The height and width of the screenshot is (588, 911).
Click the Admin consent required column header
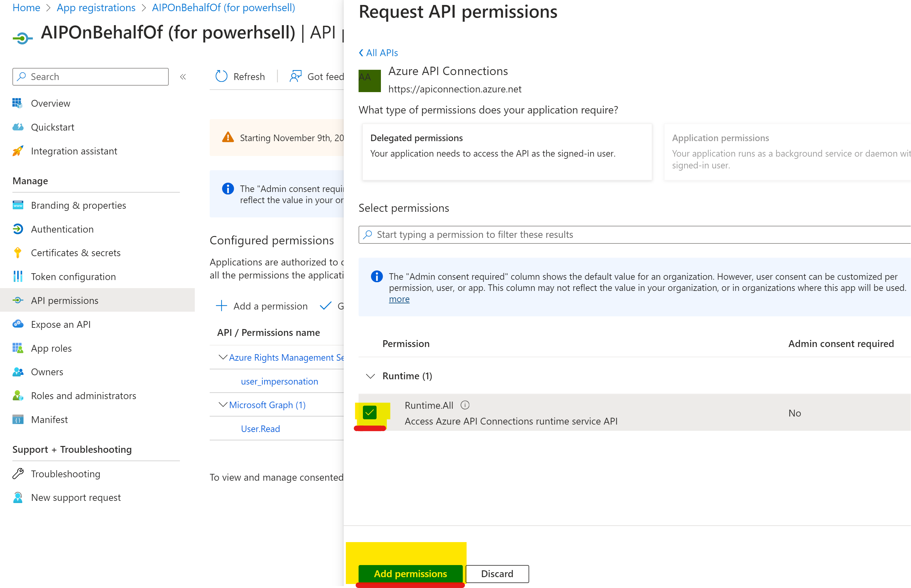(x=841, y=344)
